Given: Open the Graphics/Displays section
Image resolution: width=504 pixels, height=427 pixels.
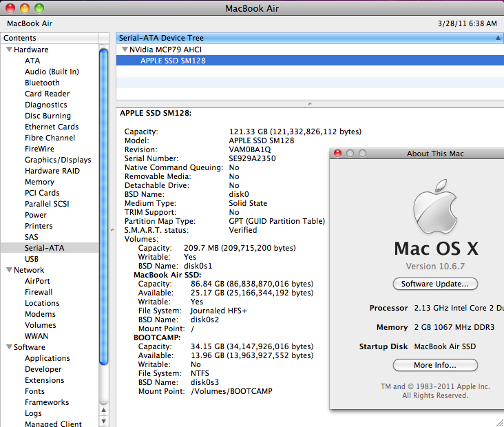Looking at the screenshot, I should click(x=58, y=160).
